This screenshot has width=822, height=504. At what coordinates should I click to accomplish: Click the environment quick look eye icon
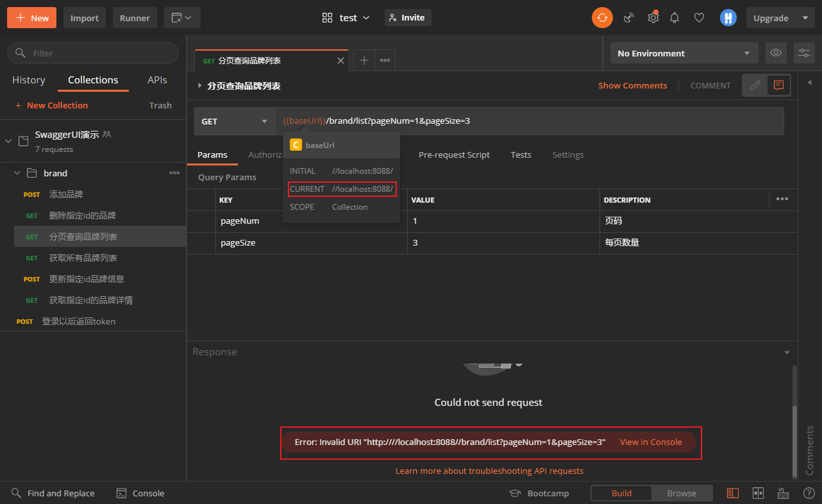[776, 53]
